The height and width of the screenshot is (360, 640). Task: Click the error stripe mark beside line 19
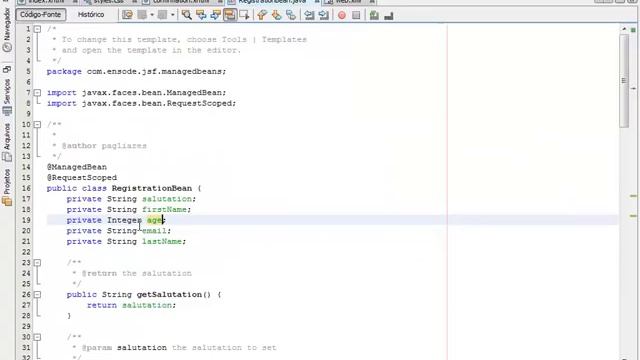click(633, 216)
